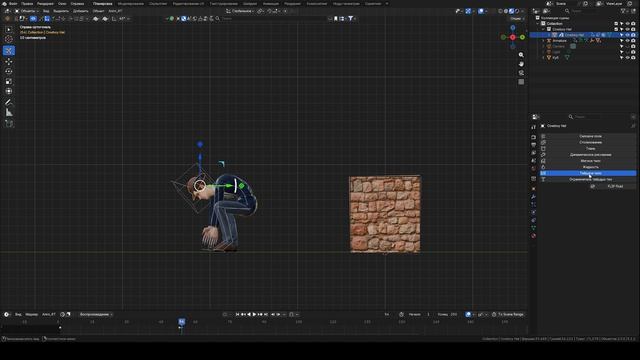Switch viewport shading to solid

[506, 11]
